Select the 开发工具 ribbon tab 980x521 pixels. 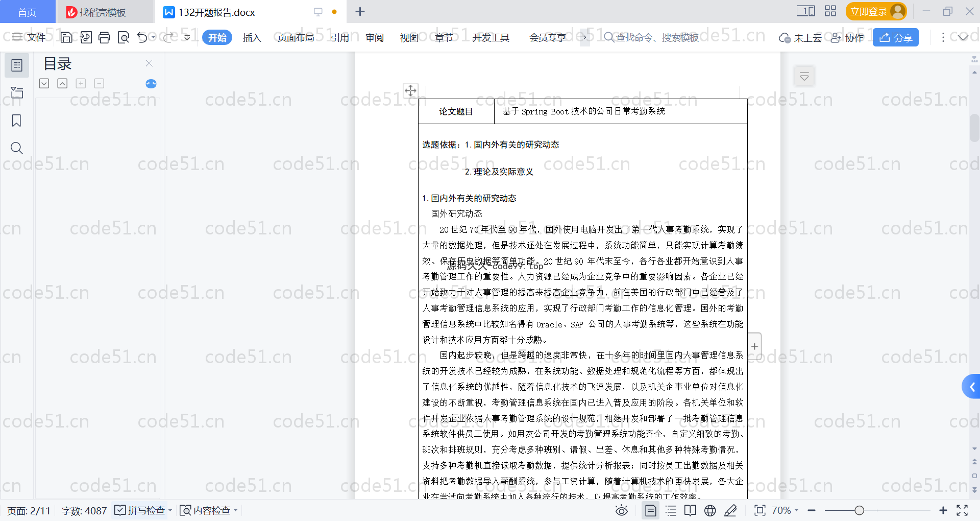[491, 37]
